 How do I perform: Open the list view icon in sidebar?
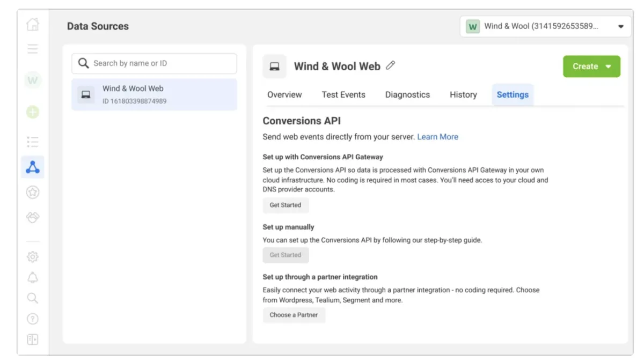click(x=33, y=142)
